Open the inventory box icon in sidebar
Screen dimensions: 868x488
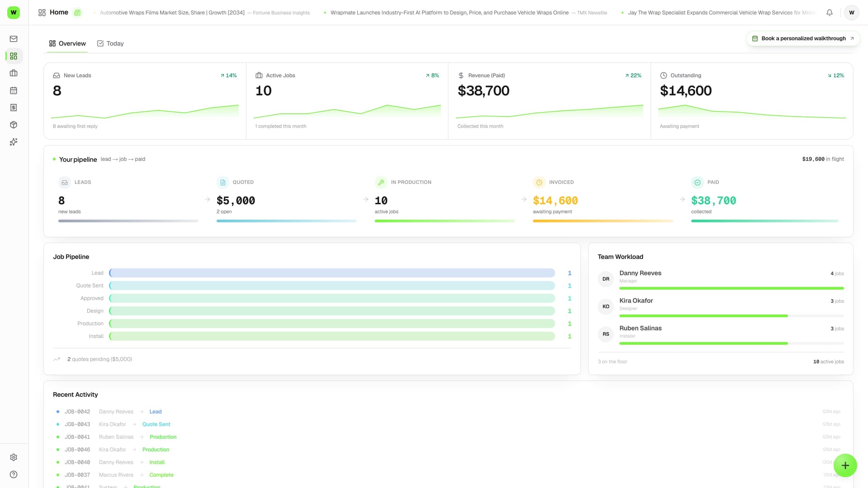14,125
